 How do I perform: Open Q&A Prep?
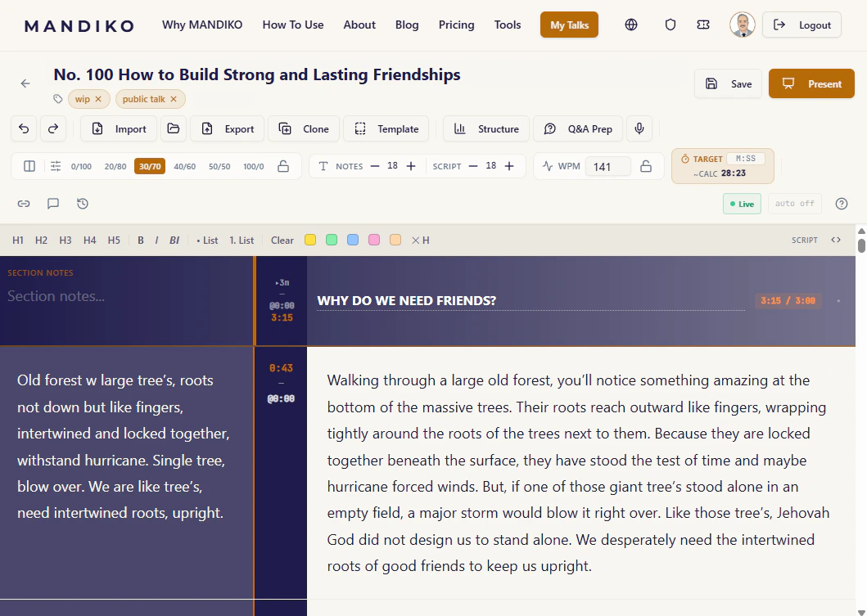pyautogui.click(x=578, y=128)
